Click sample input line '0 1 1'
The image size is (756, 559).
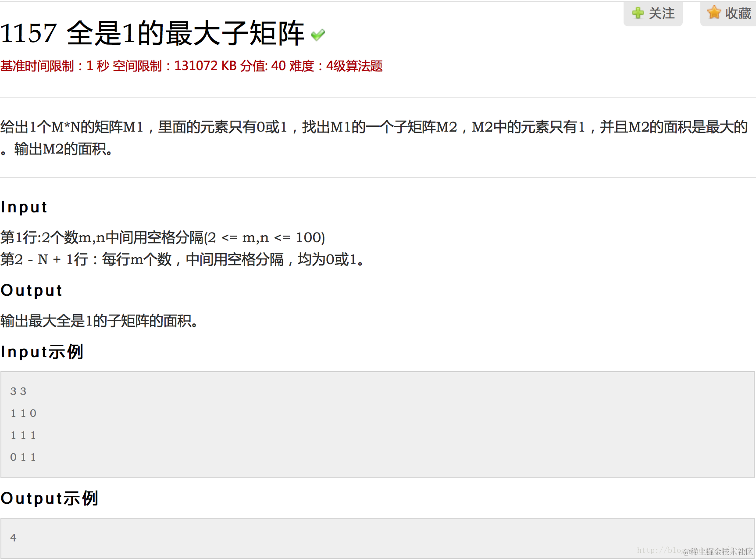tap(23, 457)
